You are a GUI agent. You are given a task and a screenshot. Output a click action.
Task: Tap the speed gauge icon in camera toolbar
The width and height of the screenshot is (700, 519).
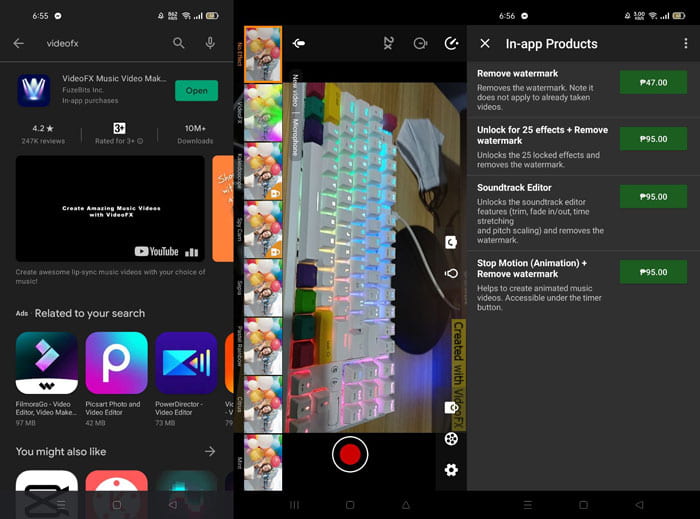point(451,43)
